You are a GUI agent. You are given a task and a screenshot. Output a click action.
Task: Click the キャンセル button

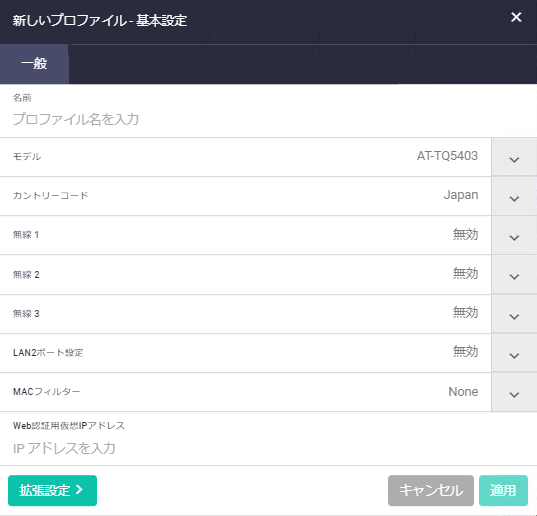click(431, 490)
